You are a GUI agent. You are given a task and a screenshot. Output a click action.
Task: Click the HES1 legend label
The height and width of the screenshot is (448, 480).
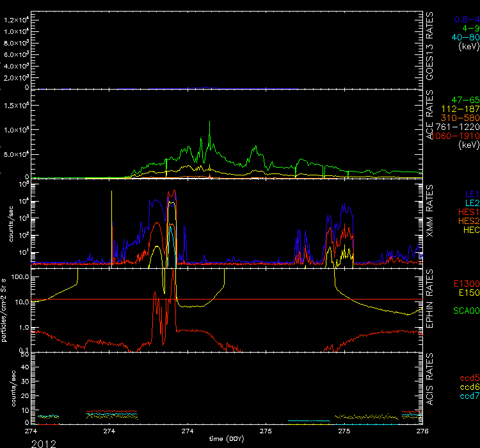468,211
